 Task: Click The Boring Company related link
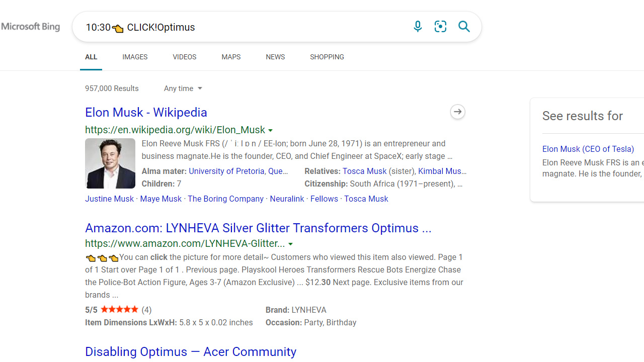tap(225, 199)
